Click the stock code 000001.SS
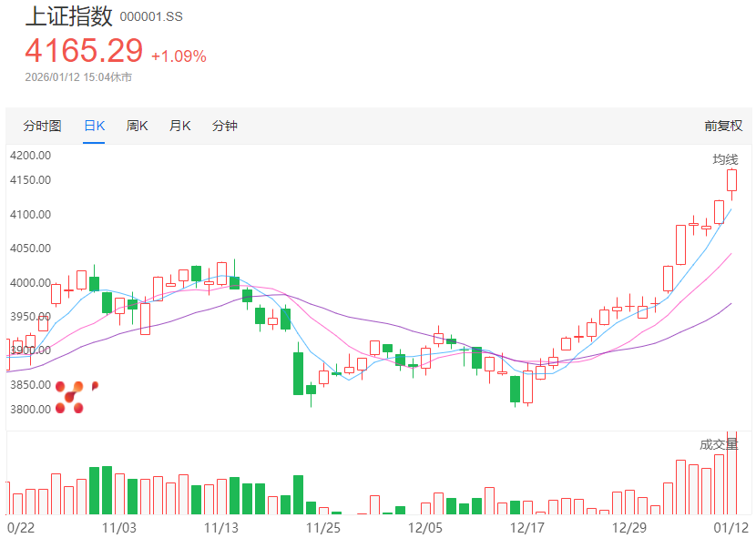Image resolution: width=756 pixels, height=538 pixels. coord(151,17)
